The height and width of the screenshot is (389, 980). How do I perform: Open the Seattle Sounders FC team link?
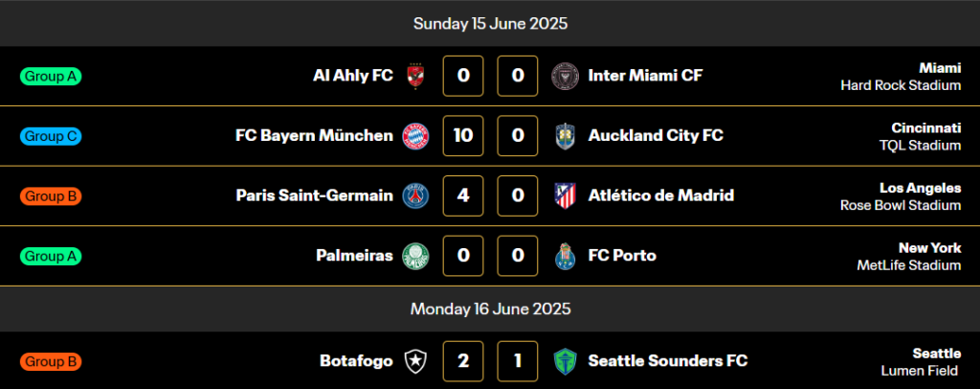(x=667, y=361)
